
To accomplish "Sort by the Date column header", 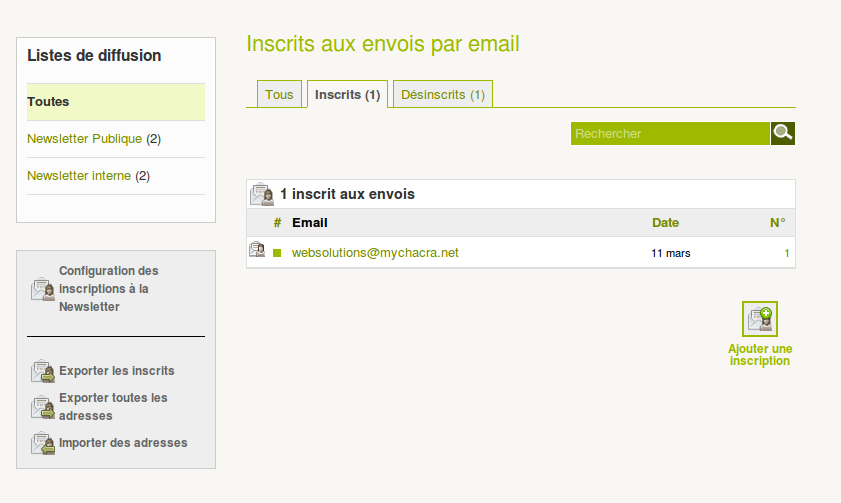I will [665, 223].
